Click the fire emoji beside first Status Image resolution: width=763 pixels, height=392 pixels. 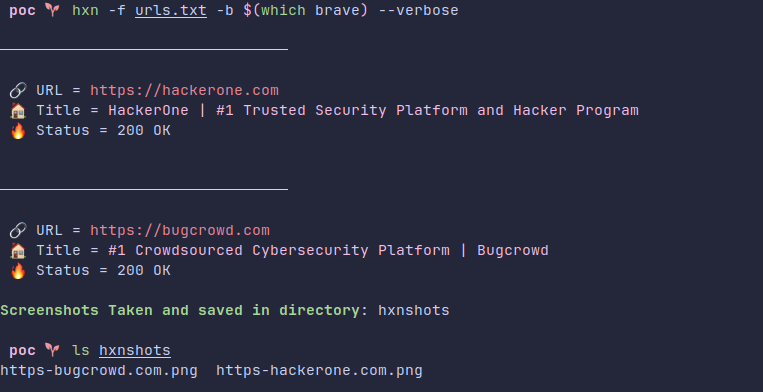18,131
